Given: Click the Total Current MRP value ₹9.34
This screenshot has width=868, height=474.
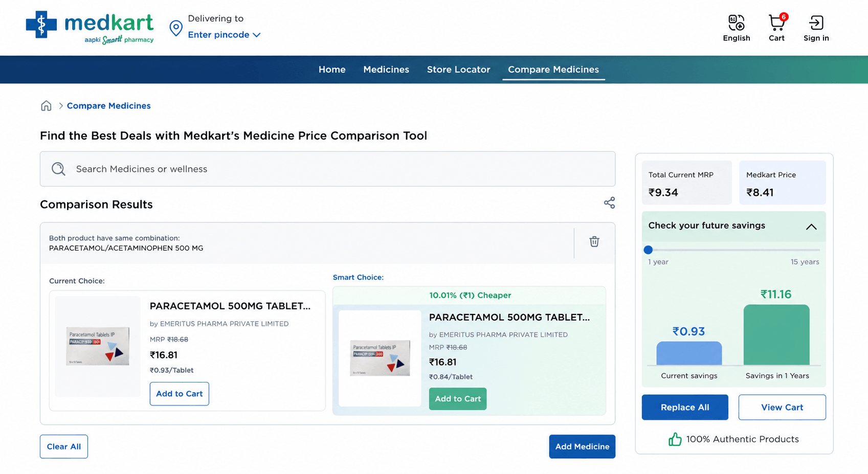Looking at the screenshot, I should (x=663, y=193).
